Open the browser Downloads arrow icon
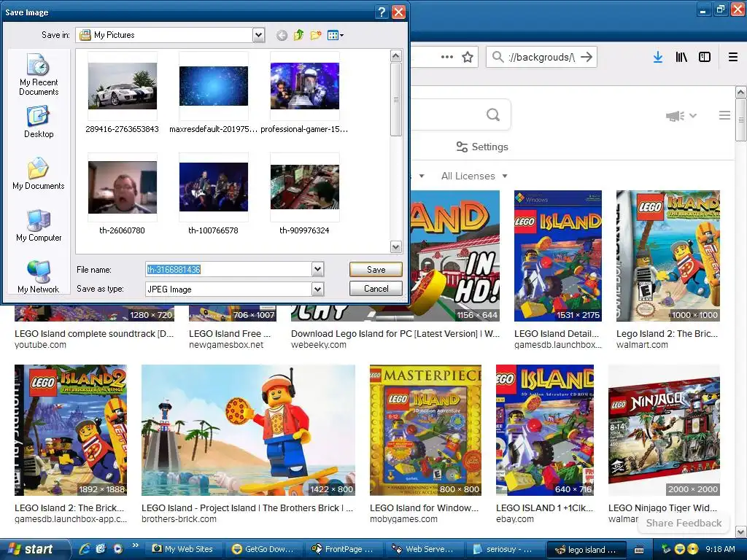This screenshot has width=747, height=560. pos(657,57)
